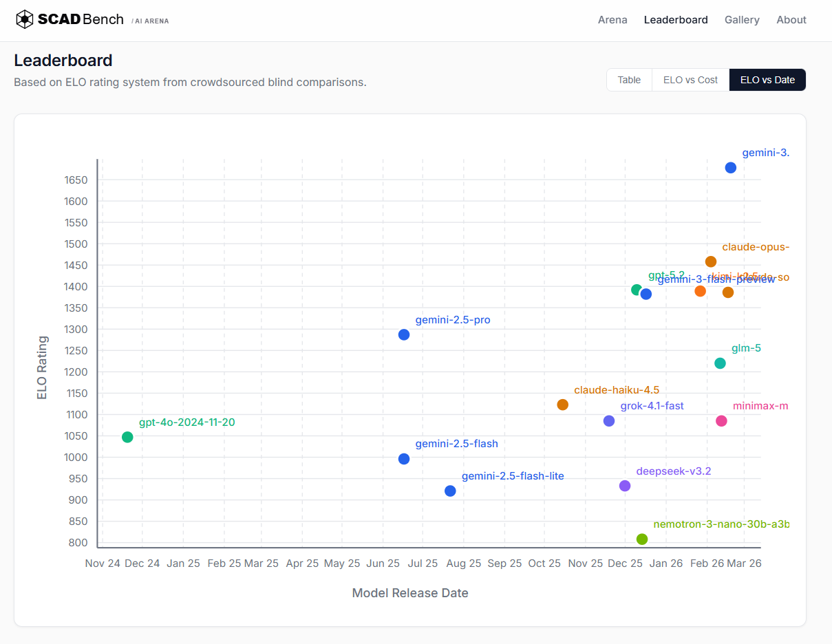Open the Gallery link
This screenshot has width=832, height=644.
pos(742,20)
